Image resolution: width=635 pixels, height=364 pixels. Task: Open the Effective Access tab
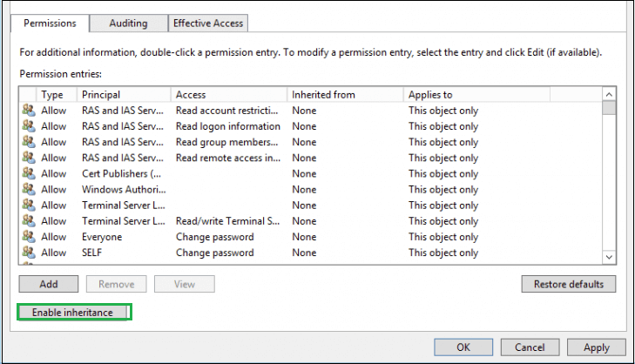click(x=208, y=24)
